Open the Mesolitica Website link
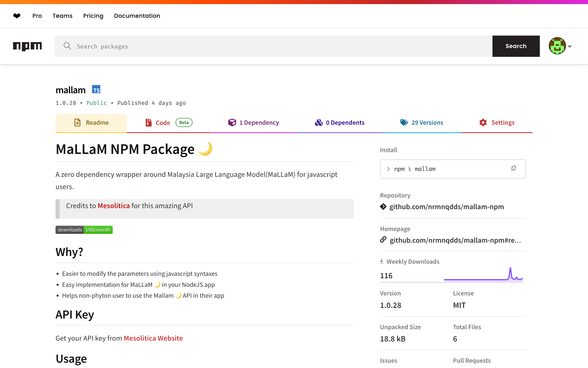The image size is (588, 368). [153, 338]
